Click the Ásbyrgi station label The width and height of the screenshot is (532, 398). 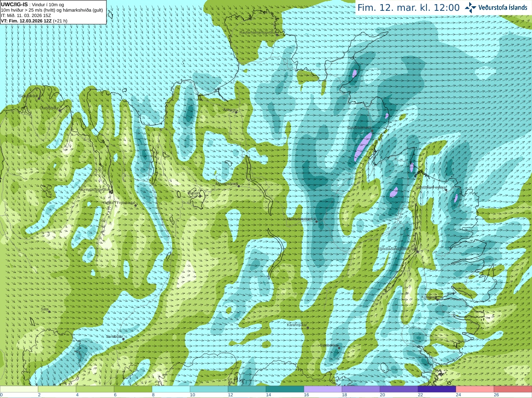click(x=229, y=110)
